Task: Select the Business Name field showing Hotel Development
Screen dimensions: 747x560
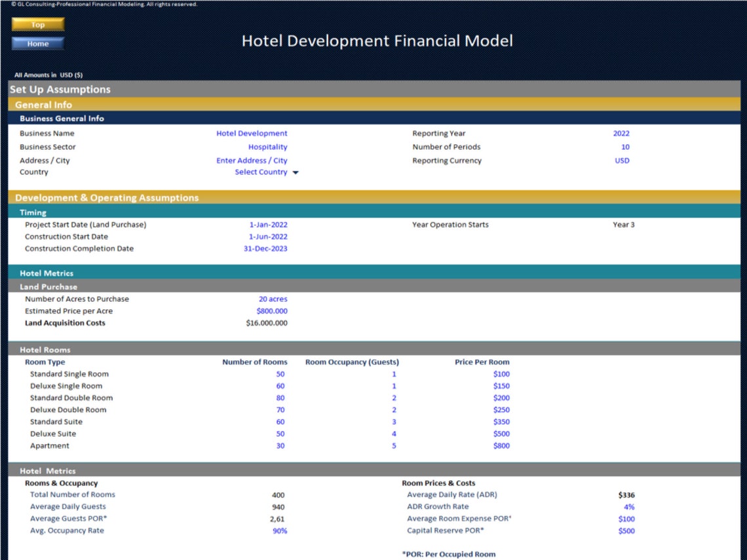Action: (252, 133)
